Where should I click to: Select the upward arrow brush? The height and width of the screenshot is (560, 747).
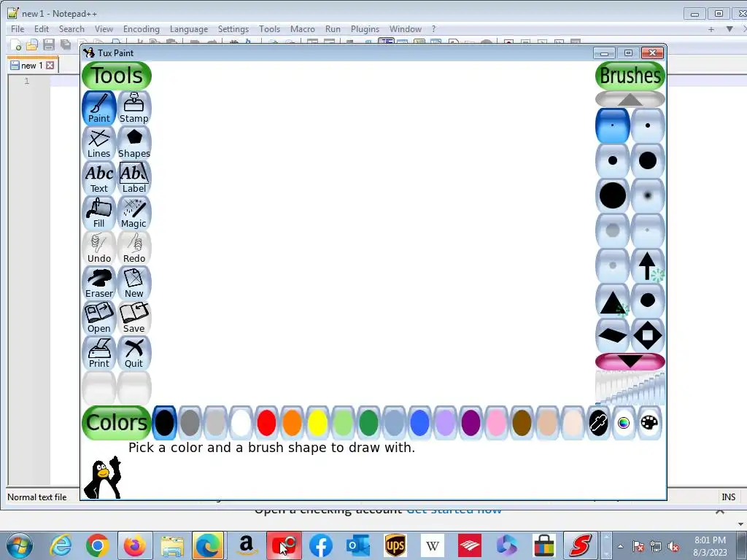[x=648, y=265]
